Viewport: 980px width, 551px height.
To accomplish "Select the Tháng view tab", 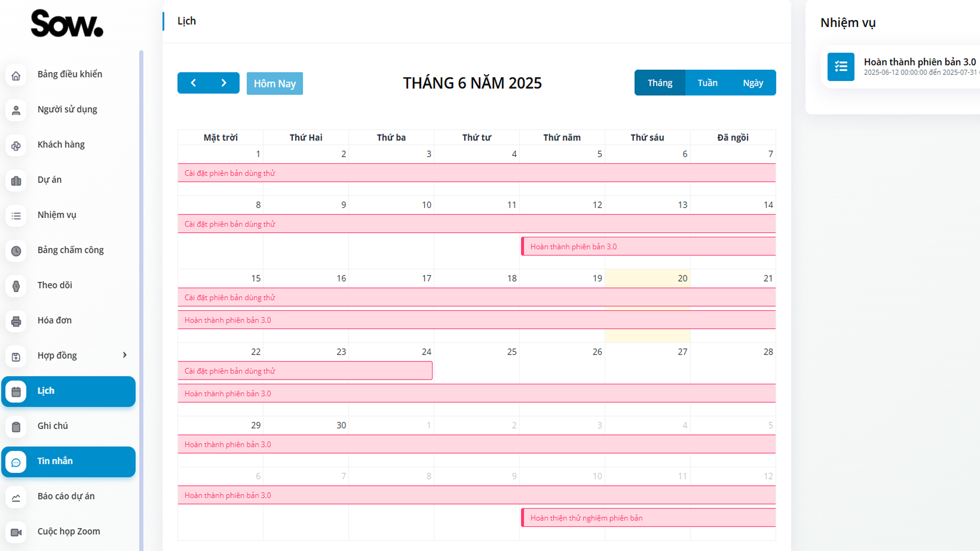I will (659, 83).
